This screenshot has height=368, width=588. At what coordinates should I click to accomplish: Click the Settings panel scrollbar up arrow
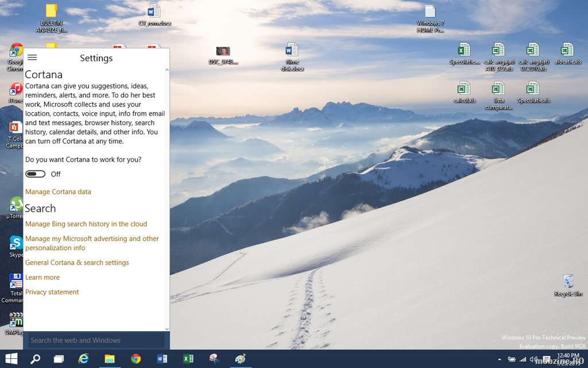pos(167,70)
